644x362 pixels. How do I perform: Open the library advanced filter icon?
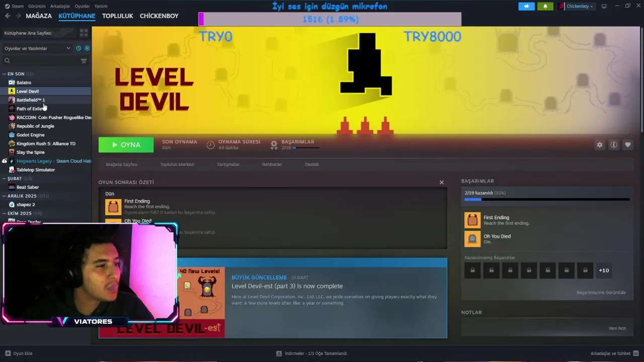click(x=84, y=61)
